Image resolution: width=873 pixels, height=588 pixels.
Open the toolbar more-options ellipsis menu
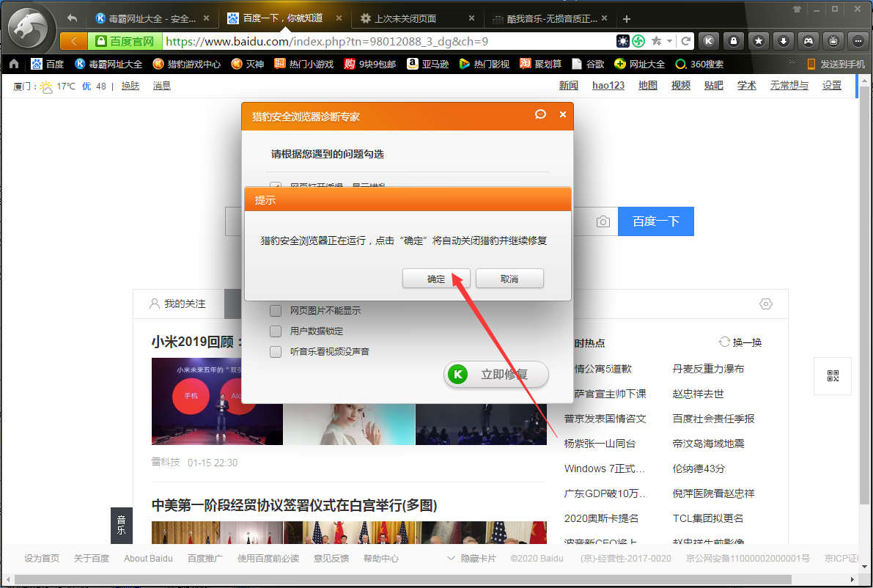858,41
